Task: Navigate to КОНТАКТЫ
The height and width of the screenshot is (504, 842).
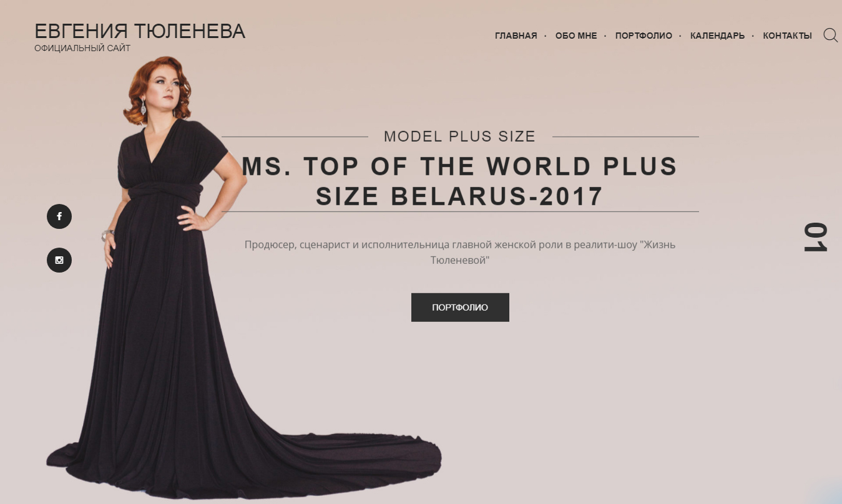Action: (x=787, y=36)
